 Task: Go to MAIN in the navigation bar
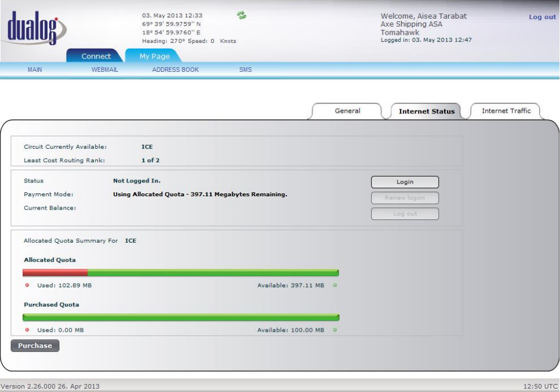click(35, 69)
